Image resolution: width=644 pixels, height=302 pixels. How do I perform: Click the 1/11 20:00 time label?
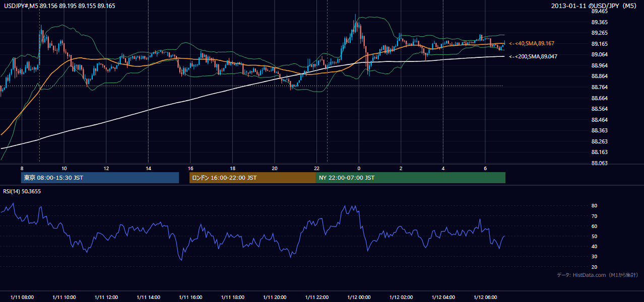275,297
